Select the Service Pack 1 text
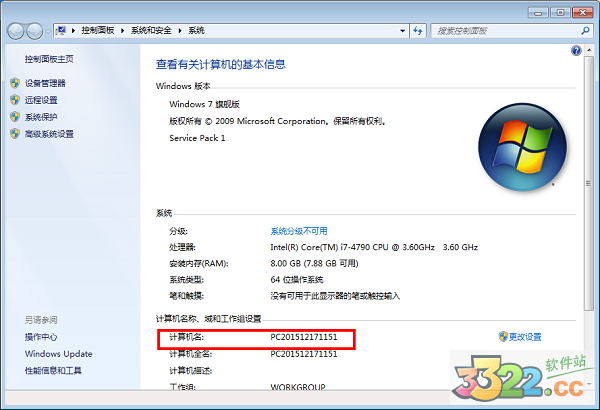Screen dimensions: 600x410 pyautogui.click(x=197, y=138)
